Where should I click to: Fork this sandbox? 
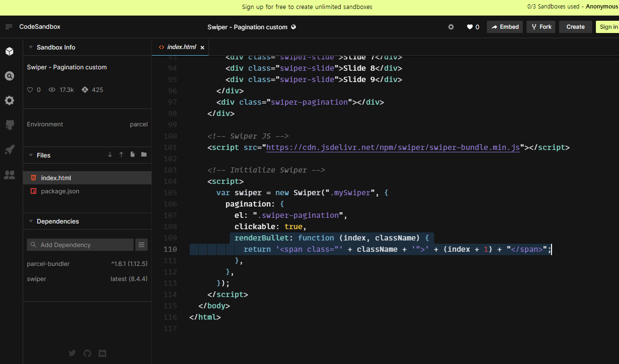(541, 27)
